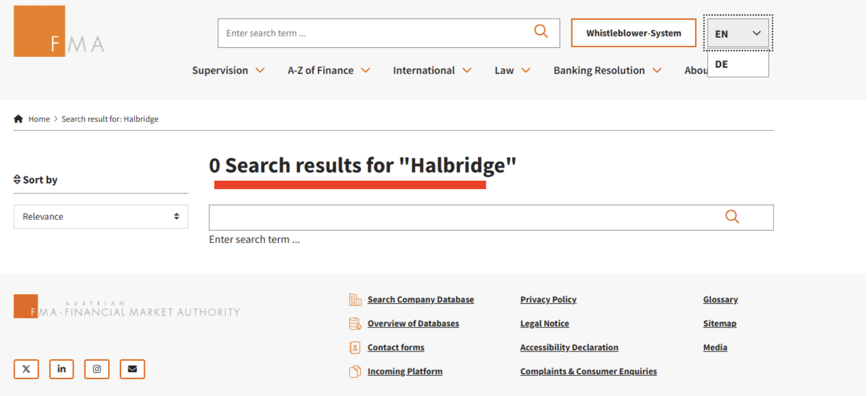Click the Search Company Database building icon
The height and width of the screenshot is (396, 868).
355,299
